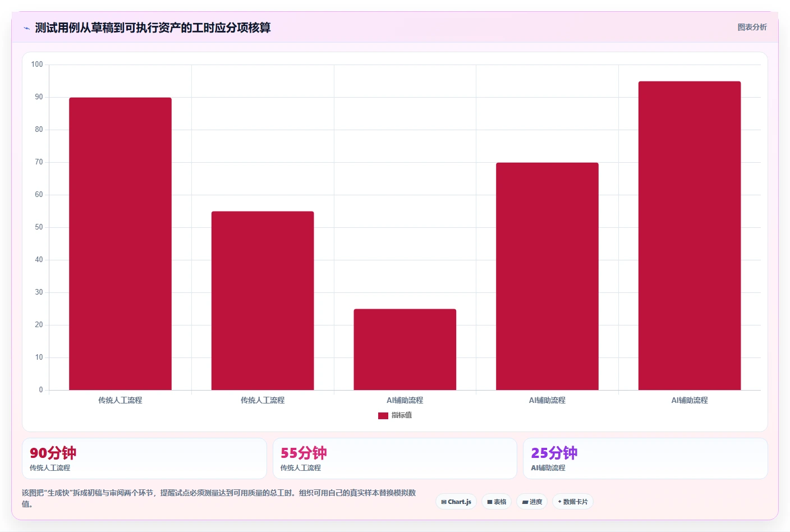Click the title 测试用例从草稿到可执行资产的工时应分项核算
The image size is (790, 532).
153,27
